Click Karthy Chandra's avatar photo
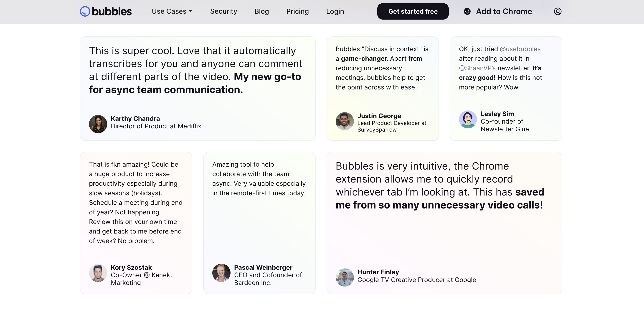 click(x=98, y=124)
